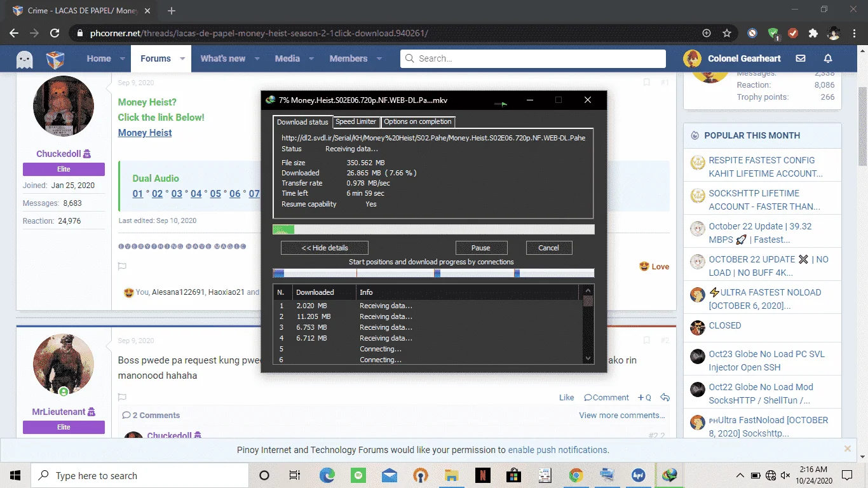
Task: Open the Mail app from the taskbar
Action: (x=389, y=475)
